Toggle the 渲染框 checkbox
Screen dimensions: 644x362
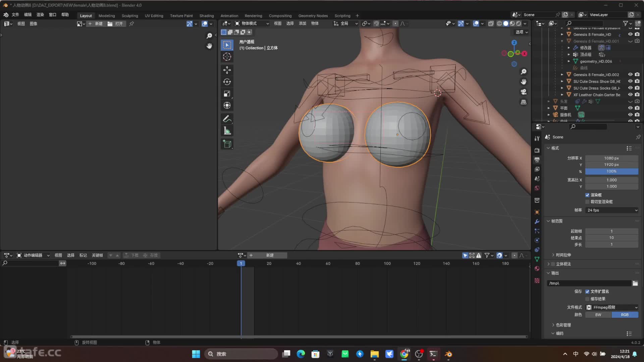pyautogui.click(x=587, y=195)
